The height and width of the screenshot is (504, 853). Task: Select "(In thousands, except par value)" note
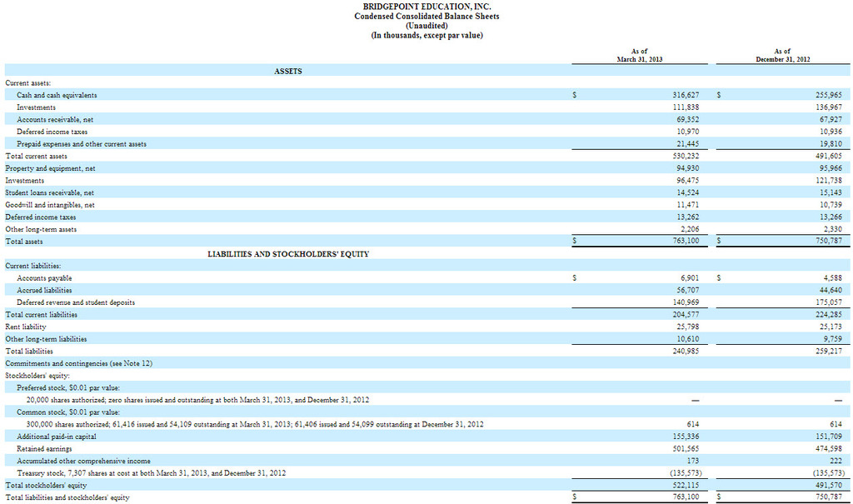[426, 35]
